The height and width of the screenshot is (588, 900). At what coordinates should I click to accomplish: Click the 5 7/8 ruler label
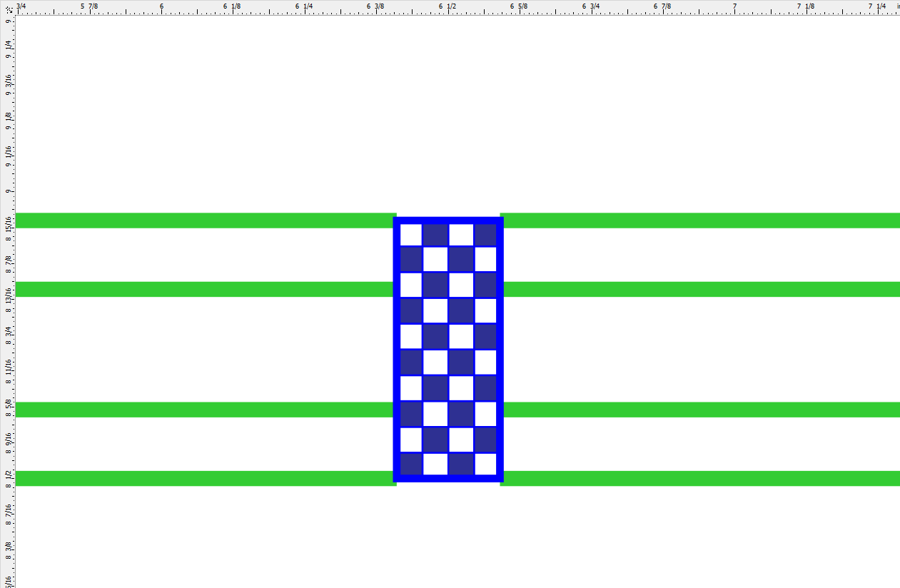point(88,6)
